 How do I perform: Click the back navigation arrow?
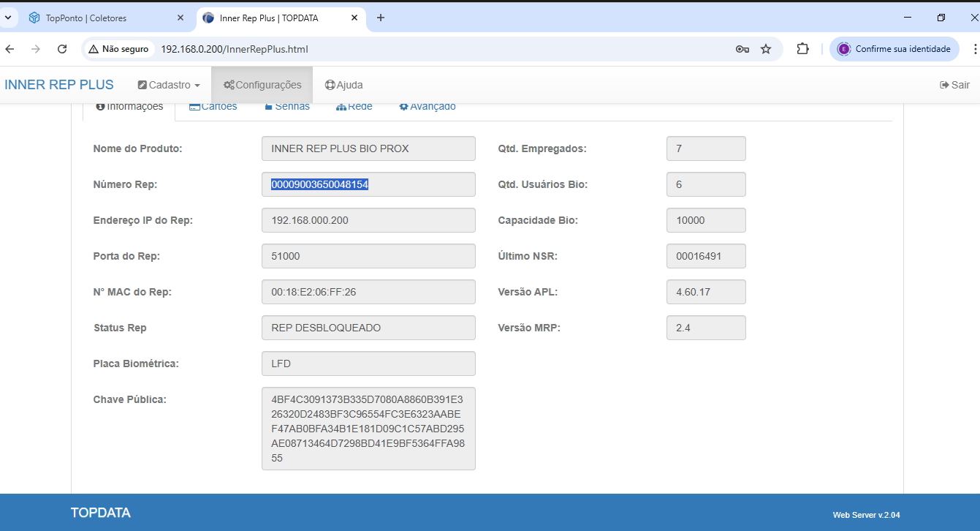point(10,49)
